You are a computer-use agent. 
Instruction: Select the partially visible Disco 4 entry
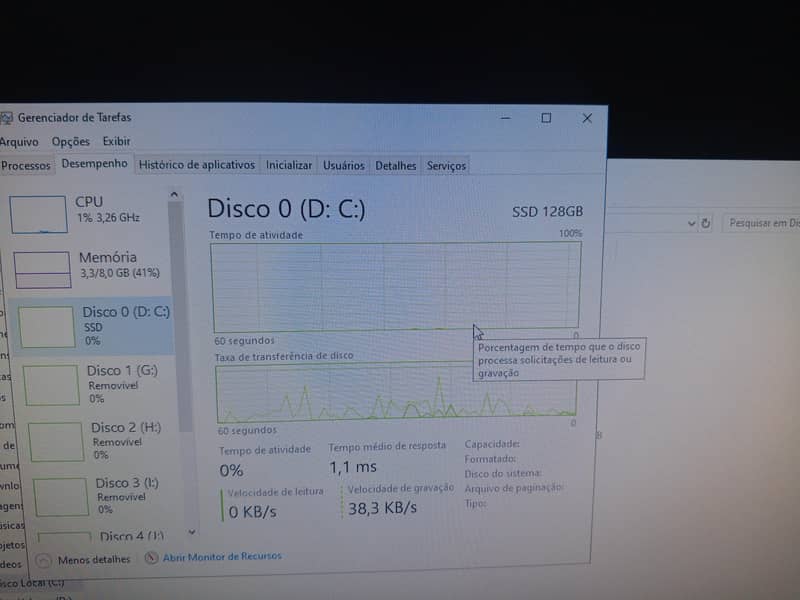102,536
